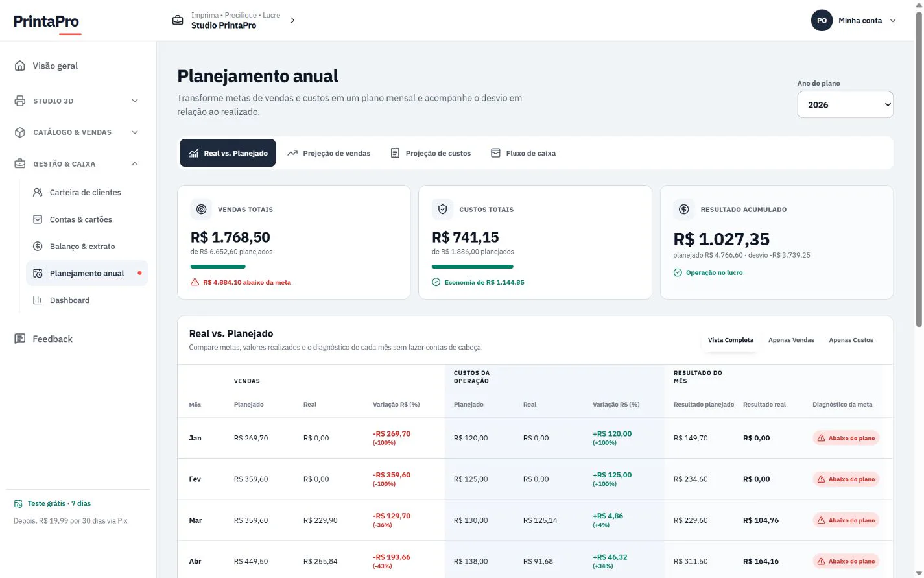Select the Real vs. Planejado tab
The image size is (924, 578).
point(228,153)
